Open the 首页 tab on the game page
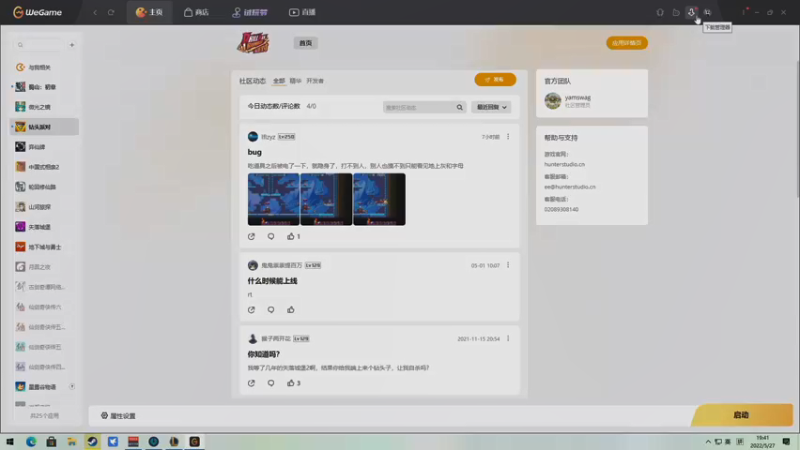This screenshot has width=800, height=450. coord(306,43)
